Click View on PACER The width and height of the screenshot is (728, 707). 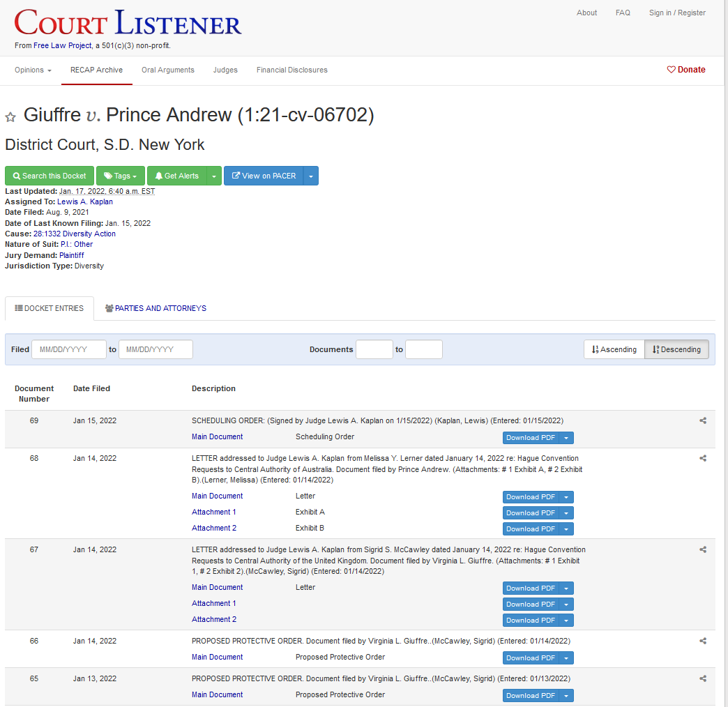point(264,176)
